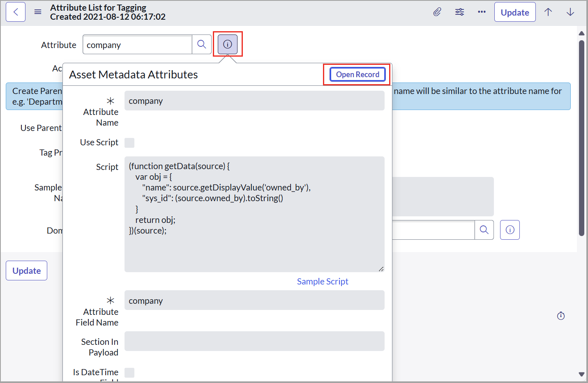This screenshot has height=383, width=588.
Task: Toggle the Is DateTime checkbox
Action: pos(129,372)
